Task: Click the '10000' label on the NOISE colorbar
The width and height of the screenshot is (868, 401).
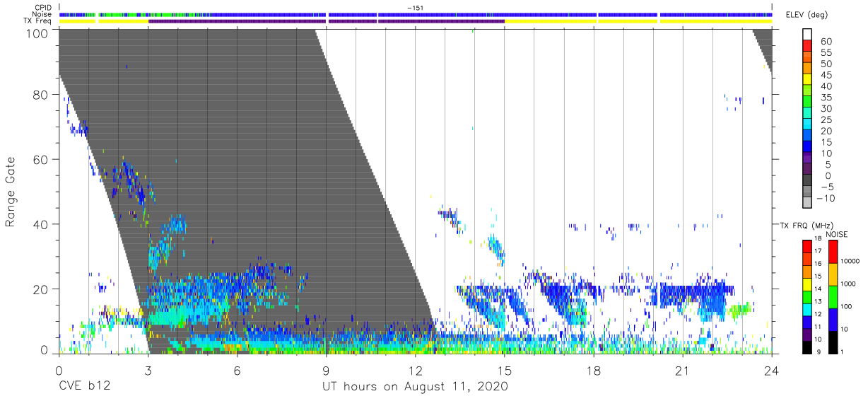Action: click(x=850, y=261)
